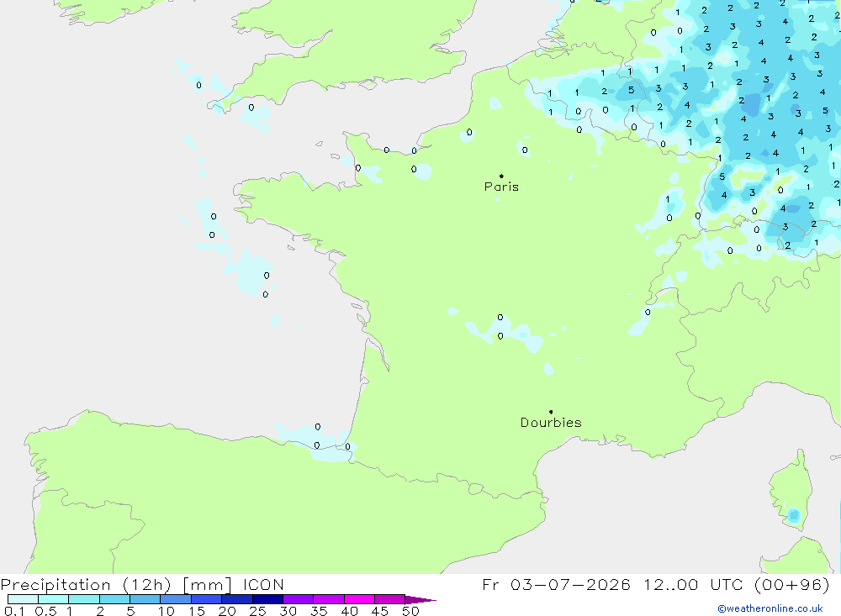The image size is (841, 616).
Task: Select the 20–25 mm legend color swatch
Action: [x=237, y=599]
